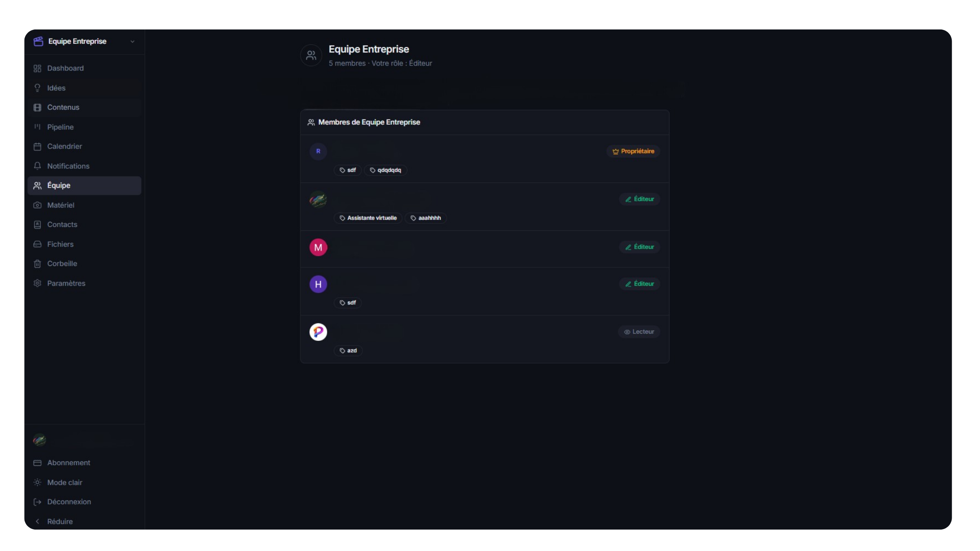Go to Pipeline in sidebar
This screenshot has width=980, height=551.
pyautogui.click(x=60, y=127)
